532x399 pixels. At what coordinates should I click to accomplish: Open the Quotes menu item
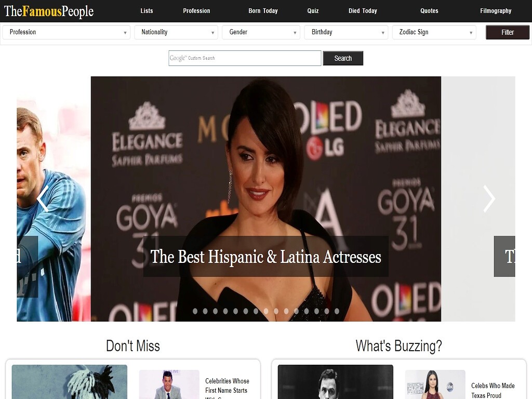pyautogui.click(x=429, y=11)
